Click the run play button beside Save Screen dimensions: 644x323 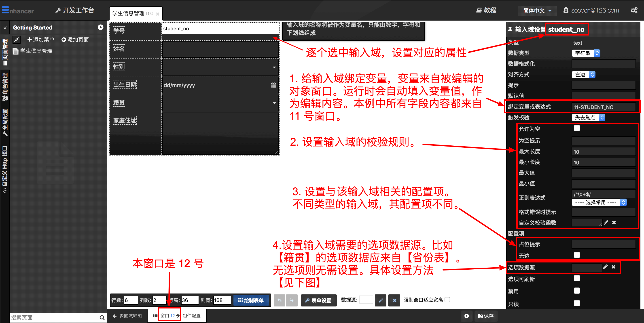[466, 316]
